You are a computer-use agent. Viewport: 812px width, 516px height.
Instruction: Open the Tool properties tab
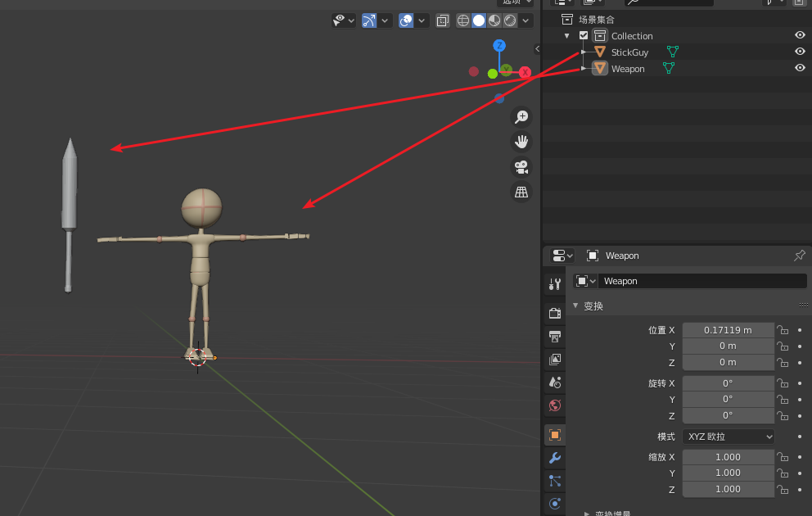tap(555, 284)
